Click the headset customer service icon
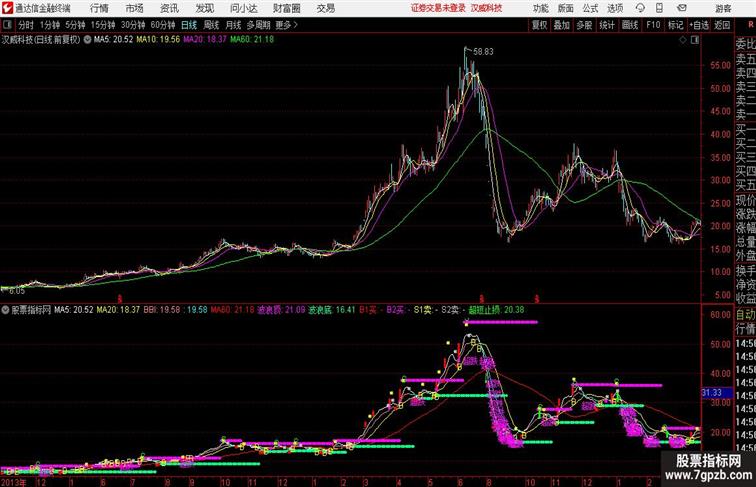Screen dimensions: 756x487 click(640, 8)
